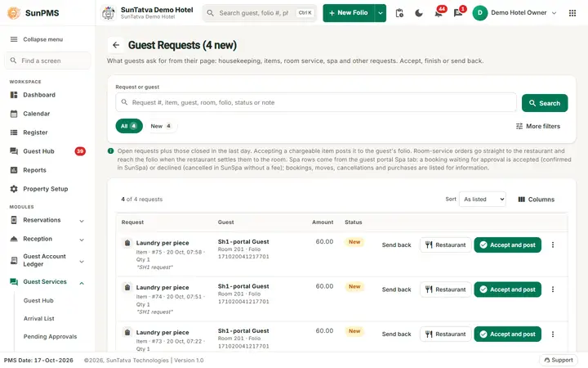Viewport: 588px width, 368px height.
Task: Open the Support button
Action: point(559,360)
